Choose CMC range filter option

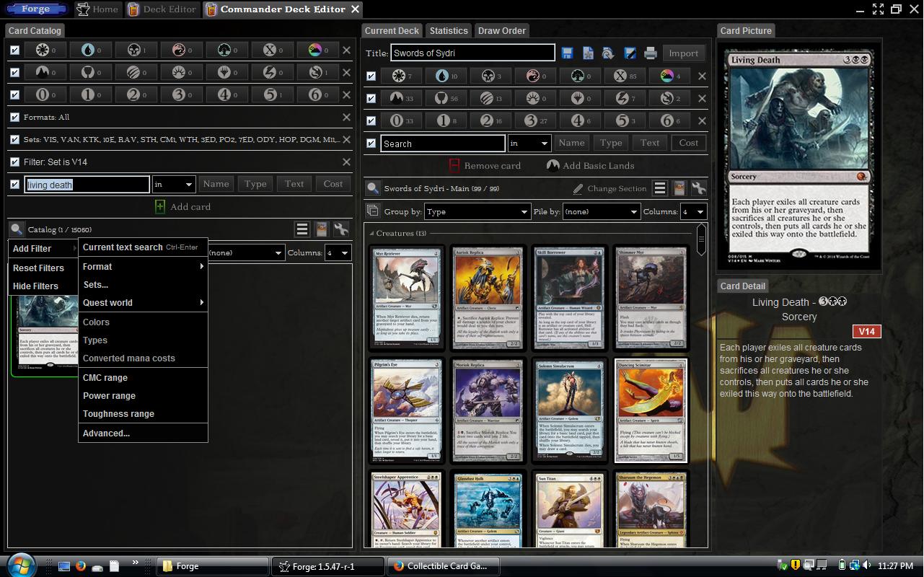[x=143, y=377]
